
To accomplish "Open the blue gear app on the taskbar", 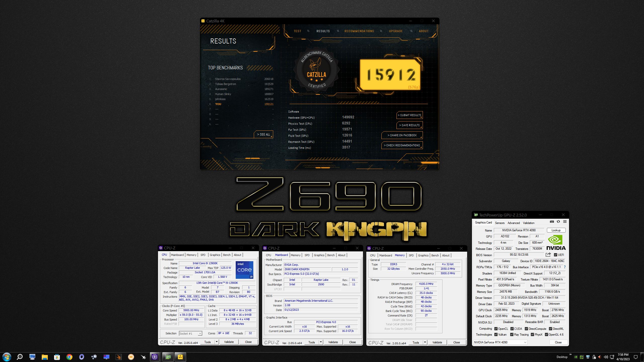I will point(82,357).
